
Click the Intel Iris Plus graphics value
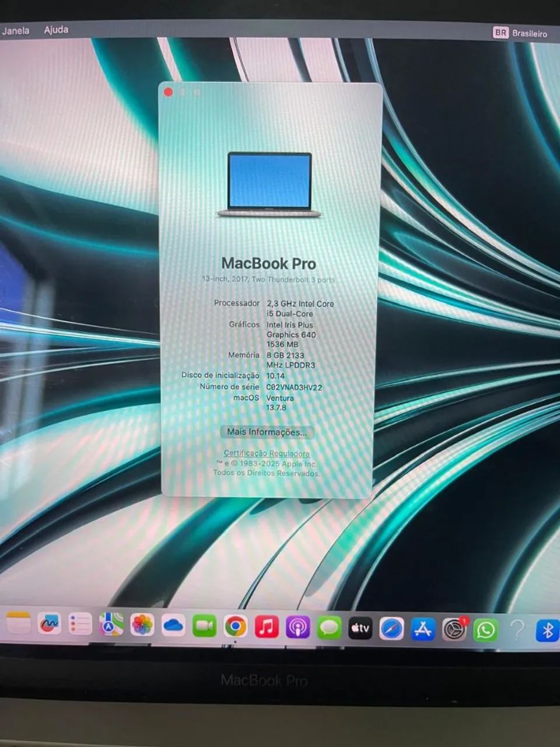[291, 334]
